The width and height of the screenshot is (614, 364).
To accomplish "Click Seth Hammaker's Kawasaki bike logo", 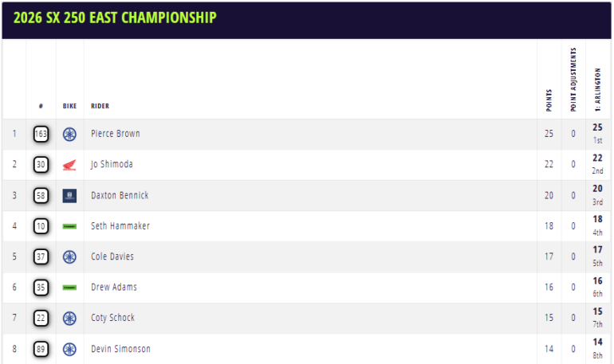I will pyautogui.click(x=69, y=226).
